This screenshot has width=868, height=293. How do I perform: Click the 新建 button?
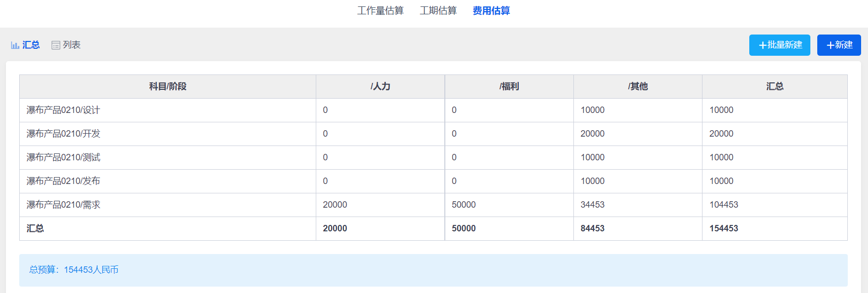click(839, 45)
